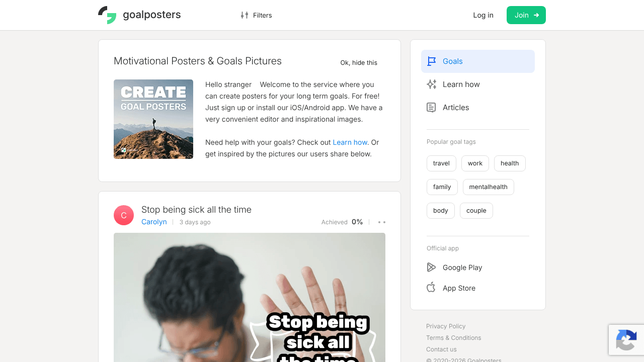
Task: Open the Privacy Policy link
Action: (x=446, y=326)
